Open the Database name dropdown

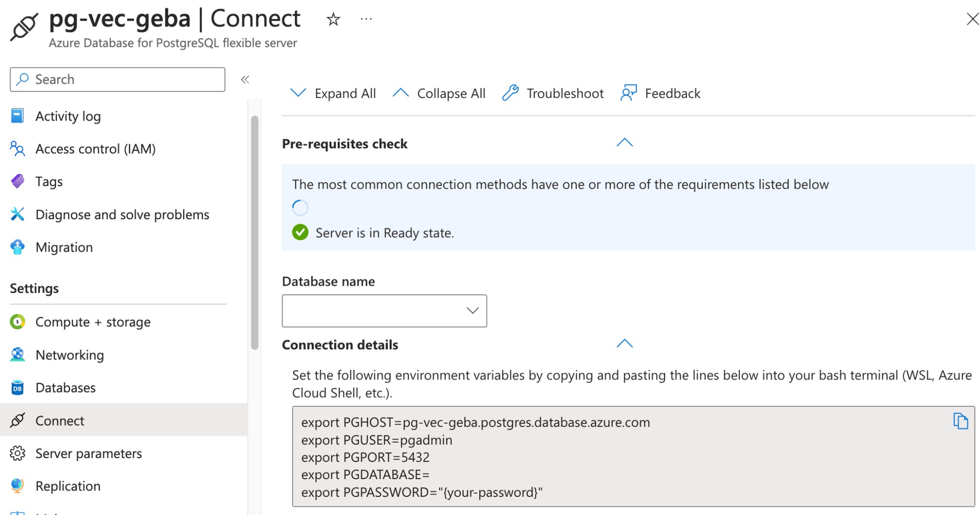(x=384, y=311)
